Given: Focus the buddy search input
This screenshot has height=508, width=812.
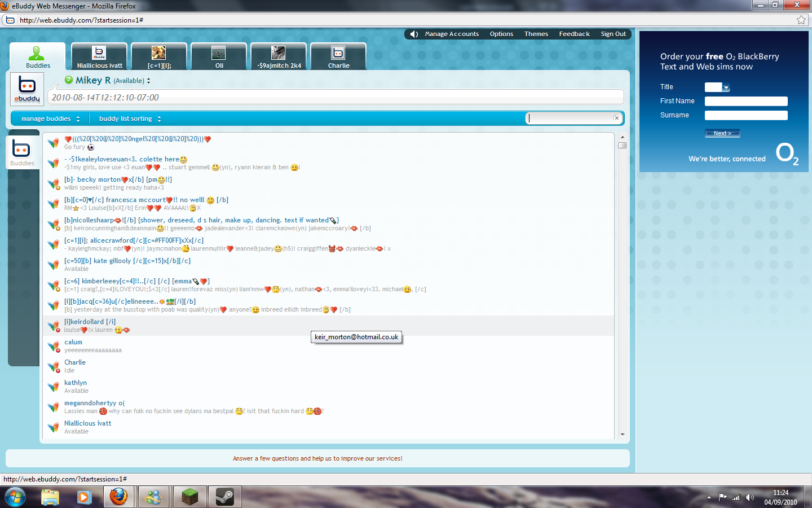Looking at the screenshot, I should (570, 118).
